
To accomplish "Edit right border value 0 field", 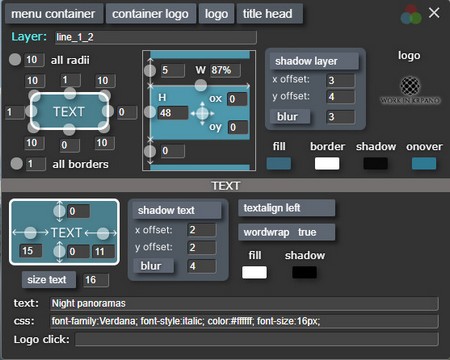I will click(127, 112).
